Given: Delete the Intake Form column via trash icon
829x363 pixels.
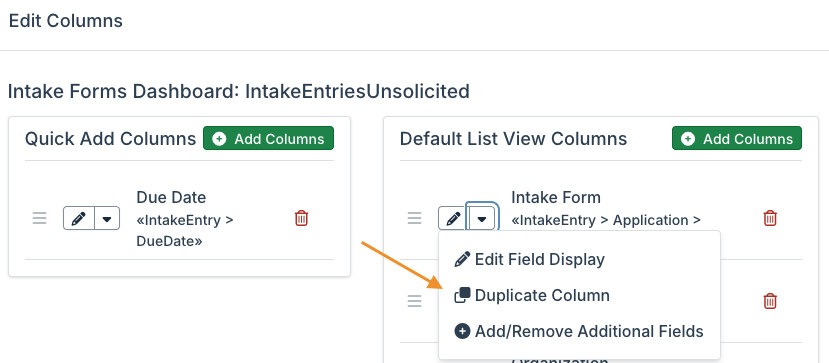Looking at the screenshot, I should pyautogui.click(x=770, y=218).
